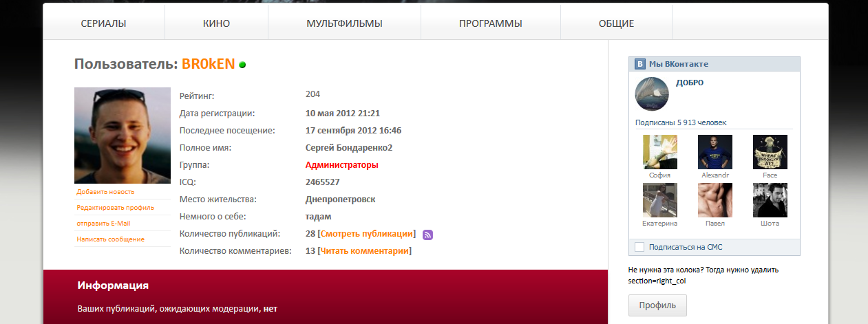Open subscriber Павел's avatar

(x=715, y=200)
